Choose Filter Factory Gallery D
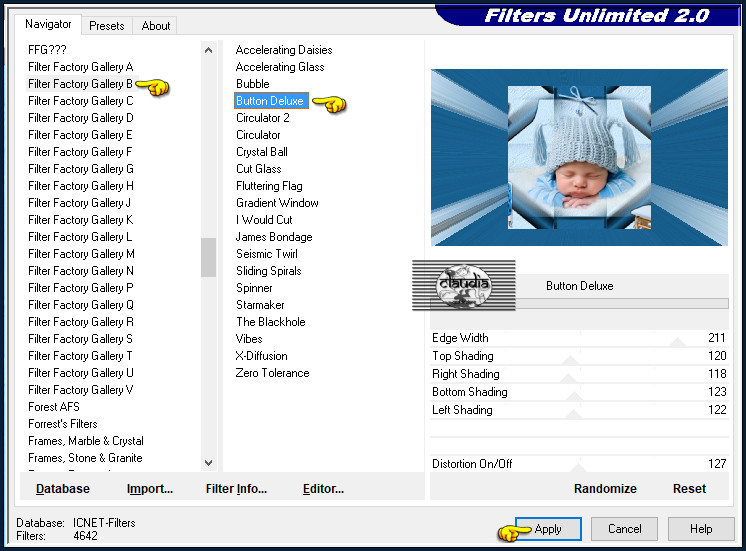The image size is (746, 551). coord(80,118)
